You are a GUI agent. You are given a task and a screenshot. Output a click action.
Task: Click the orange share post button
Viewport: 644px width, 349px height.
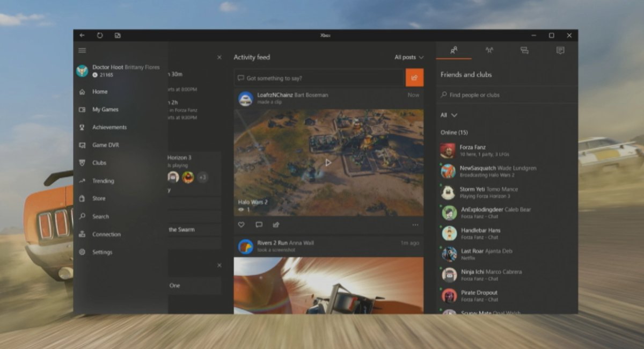pyautogui.click(x=414, y=78)
